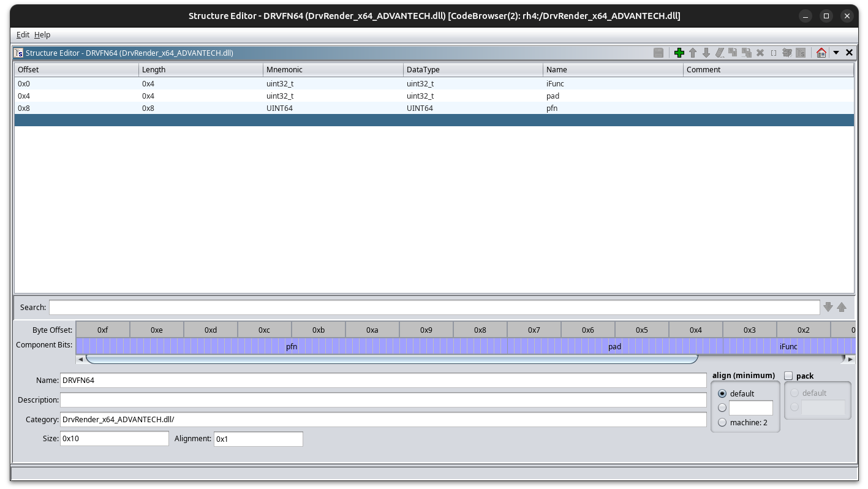Click the Search input field
The height and width of the screenshot is (489, 868).
coord(434,307)
